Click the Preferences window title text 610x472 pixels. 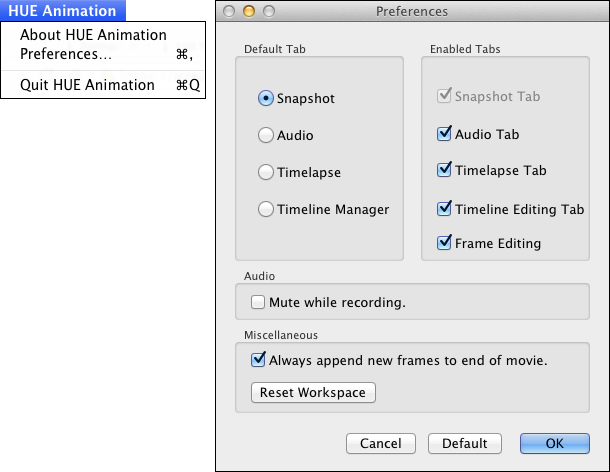pyautogui.click(x=412, y=12)
